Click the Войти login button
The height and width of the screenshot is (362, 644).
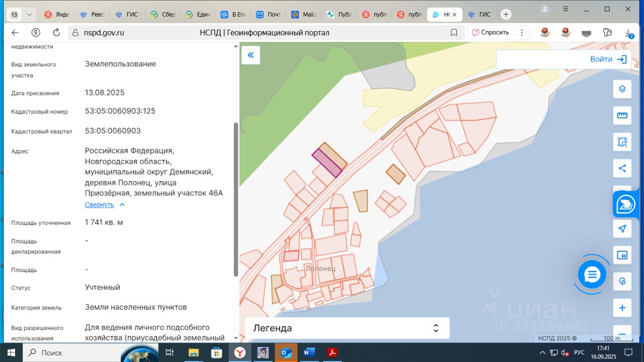pyautogui.click(x=608, y=59)
